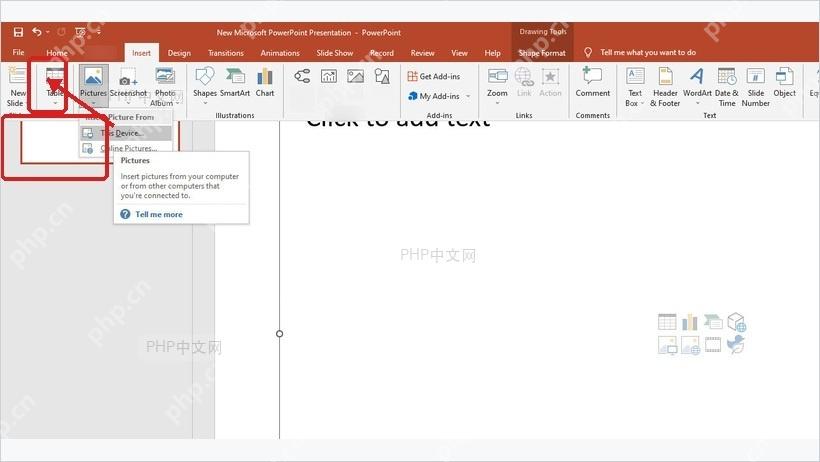Image resolution: width=820 pixels, height=462 pixels.
Task: Open the Help tab
Action: tap(492, 53)
